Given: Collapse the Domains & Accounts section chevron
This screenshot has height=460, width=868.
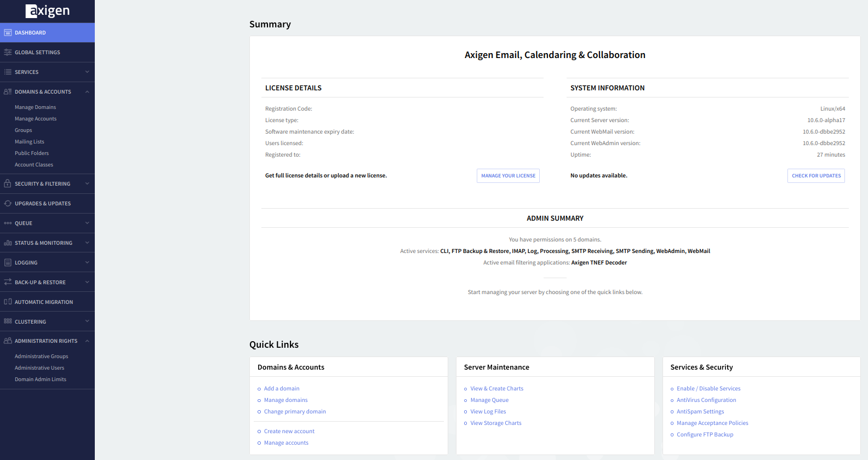Looking at the screenshot, I should 87,92.
